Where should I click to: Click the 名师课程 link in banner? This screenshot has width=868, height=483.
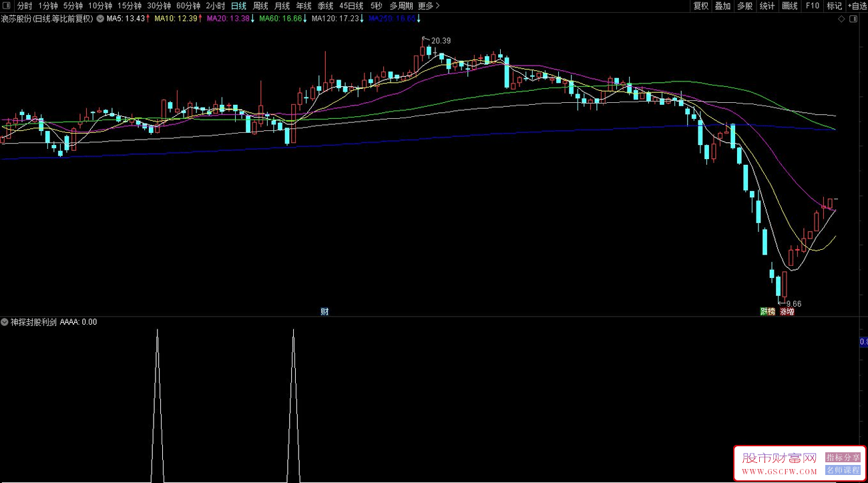pos(843,470)
